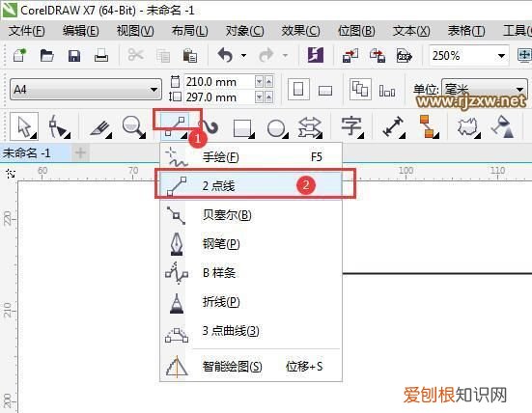The width and height of the screenshot is (532, 413).
Task: Open the 表格(T) menu
Action: click(466, 31)
